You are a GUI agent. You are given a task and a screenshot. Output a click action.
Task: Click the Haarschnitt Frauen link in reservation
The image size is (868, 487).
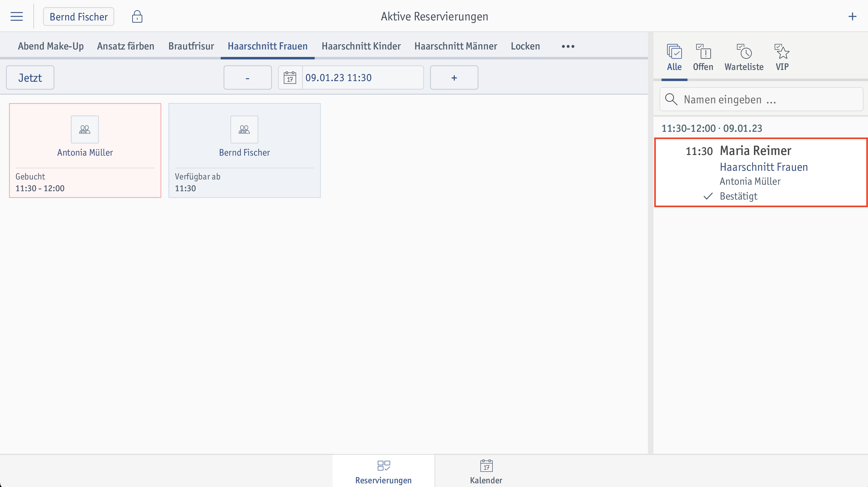tap(764, 167)
